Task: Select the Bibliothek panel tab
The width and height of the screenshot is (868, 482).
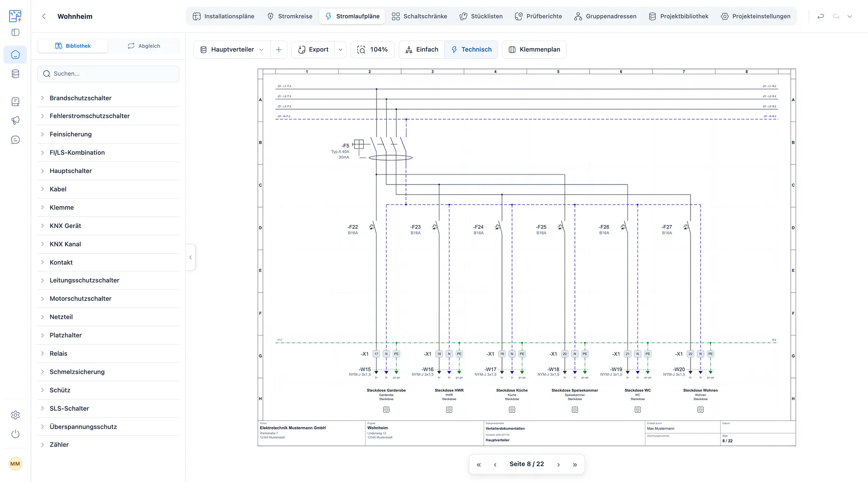Action: coord(73,46)
